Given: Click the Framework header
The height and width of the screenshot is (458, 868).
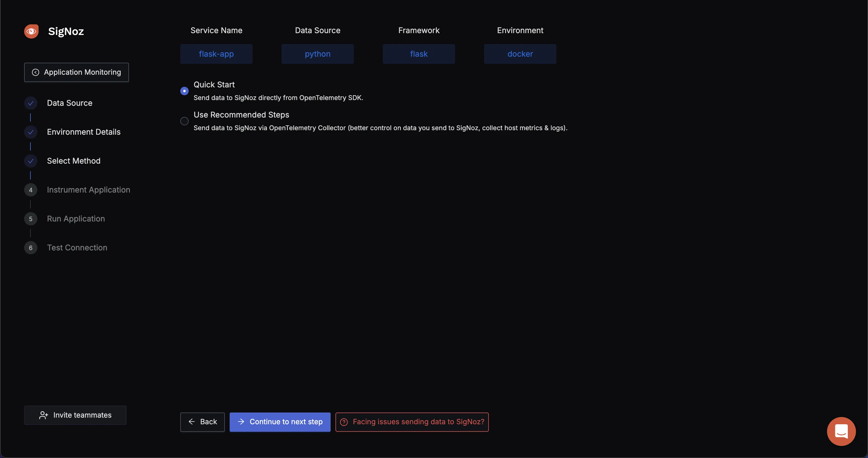Looking at the screenshot, I should click(419, 30).
